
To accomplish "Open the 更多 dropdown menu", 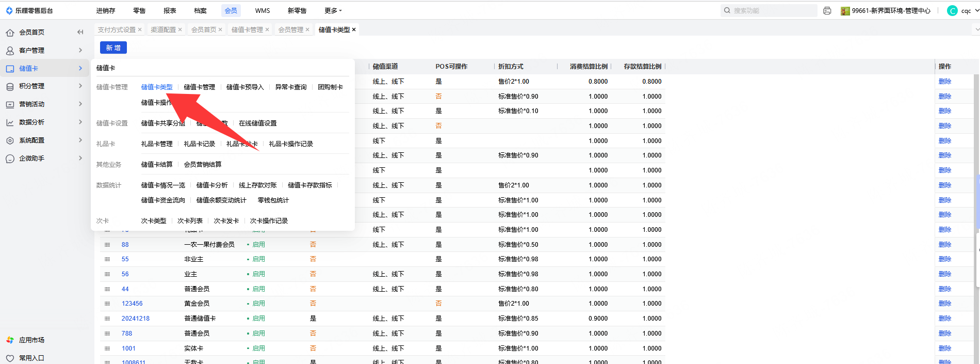I will [x=333, y=11].
